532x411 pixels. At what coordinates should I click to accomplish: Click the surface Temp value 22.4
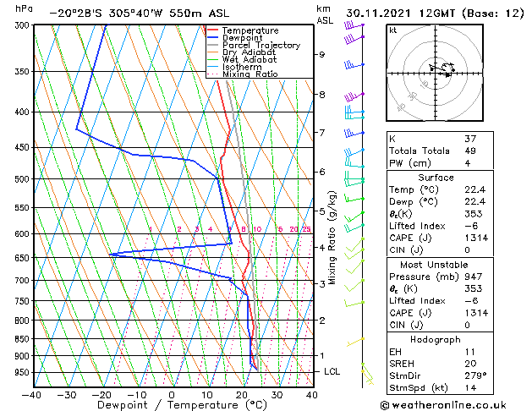(475, 189)
